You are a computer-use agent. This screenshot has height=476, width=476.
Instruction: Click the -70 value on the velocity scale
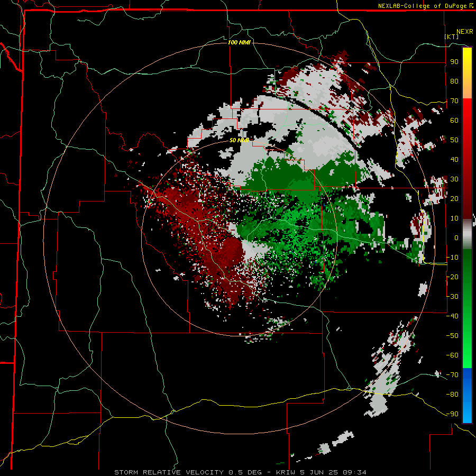(452, 375)
